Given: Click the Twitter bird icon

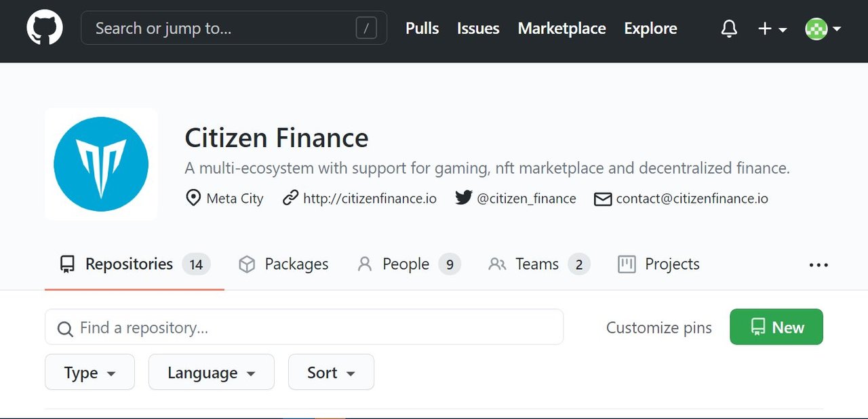Looking at the screenshot, I should tap(463, 198).
